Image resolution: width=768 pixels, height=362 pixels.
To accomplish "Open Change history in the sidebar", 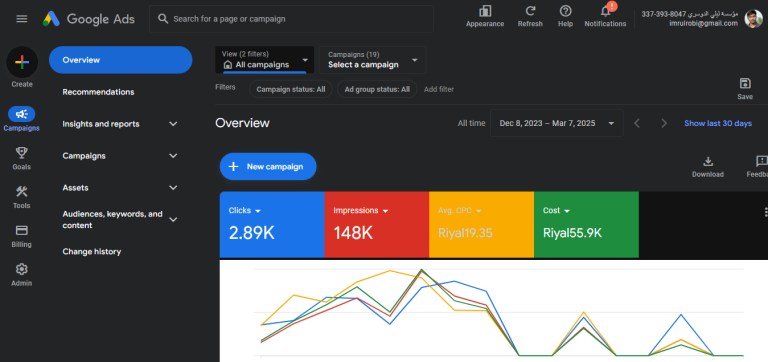I will (x=92, y=252).
